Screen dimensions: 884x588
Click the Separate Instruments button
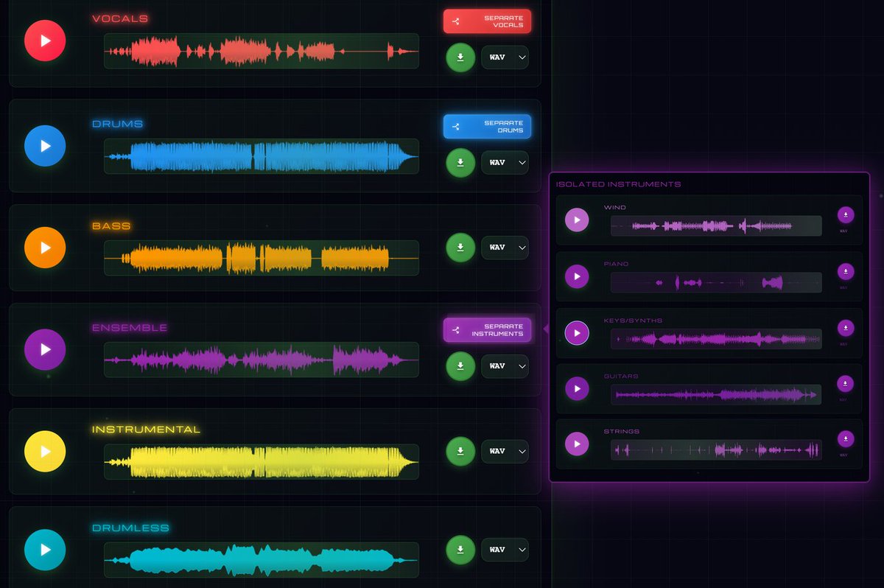pos(487,329)
